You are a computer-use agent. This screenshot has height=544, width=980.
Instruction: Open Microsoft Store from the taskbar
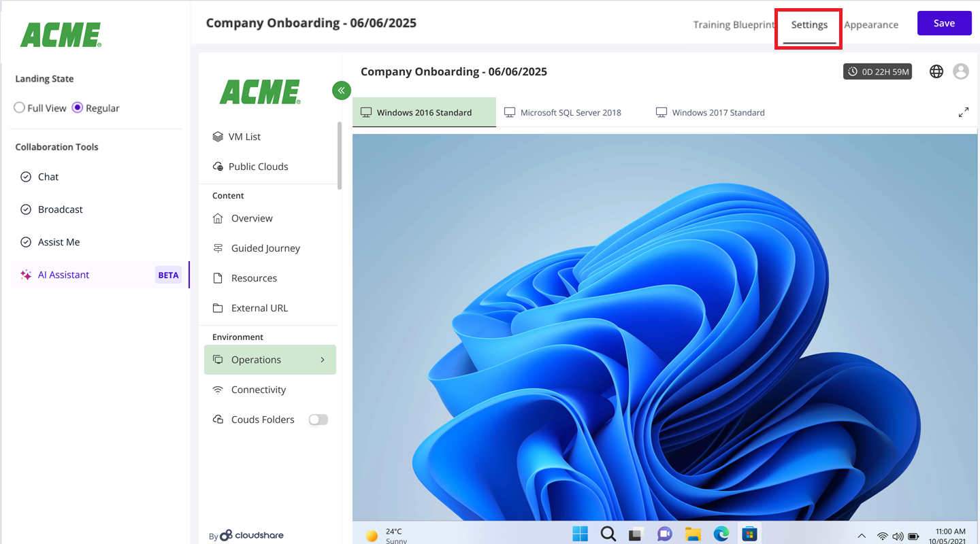point(749,534)
